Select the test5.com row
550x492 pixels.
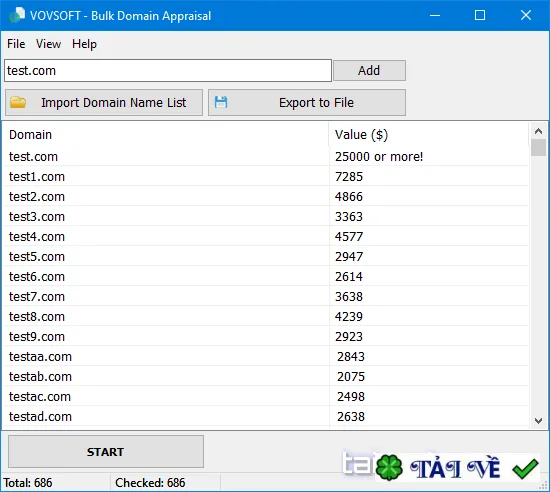coord(265,256)
